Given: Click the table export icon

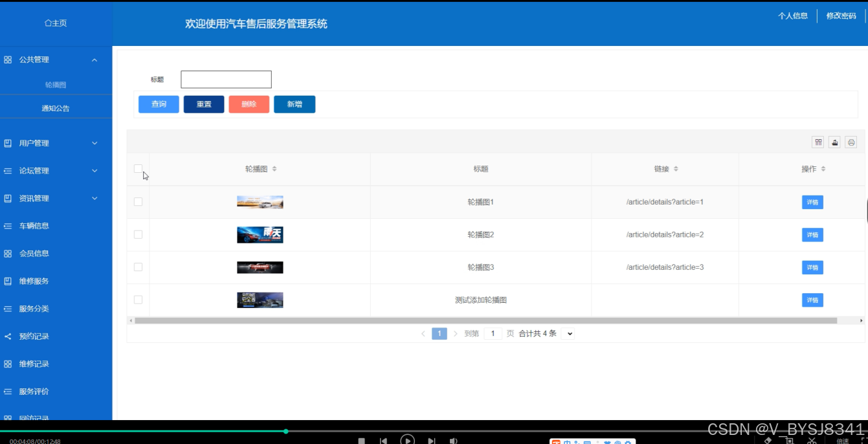Looking at the screenshot, I should click(834, 142).
